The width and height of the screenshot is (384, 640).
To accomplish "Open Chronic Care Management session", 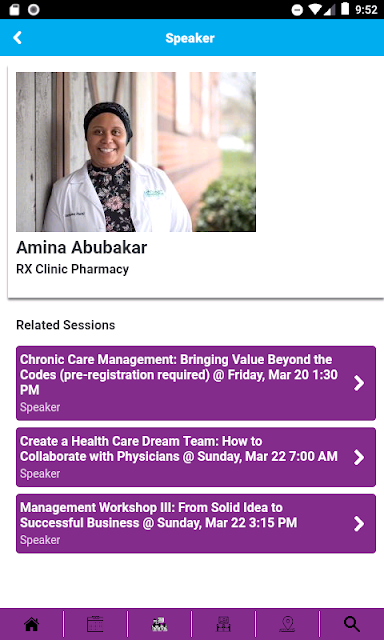I will (196, 383).
